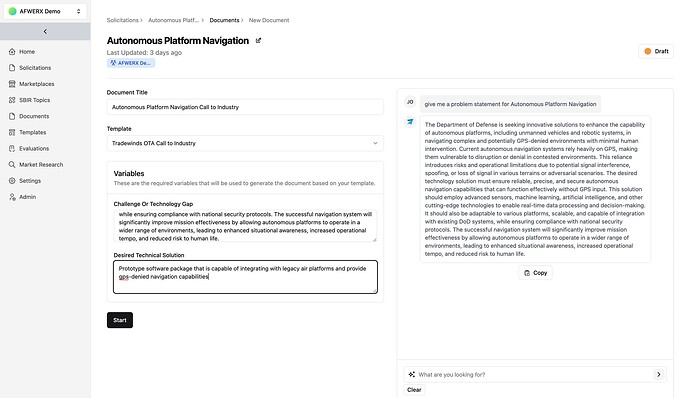This screenshot has height=398, width=690.
Task: Open the Template dropdown Tradewinds OTA
Action: coord(245,143)
